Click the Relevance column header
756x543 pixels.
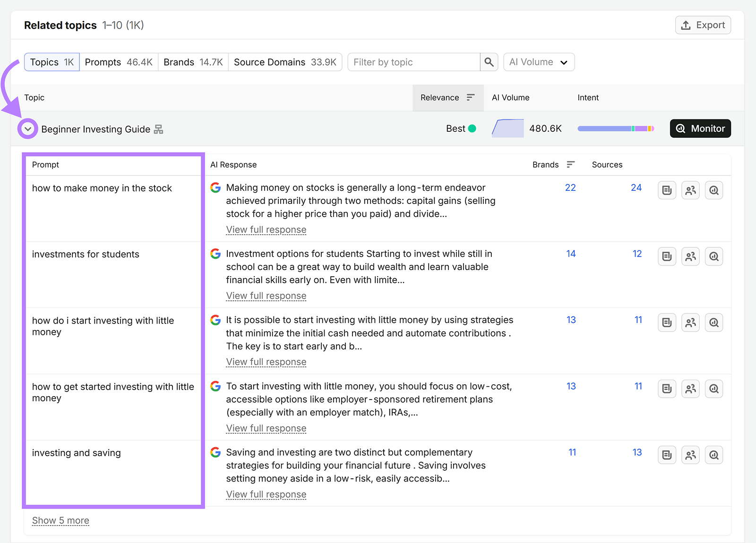click(x=448, y=97)
